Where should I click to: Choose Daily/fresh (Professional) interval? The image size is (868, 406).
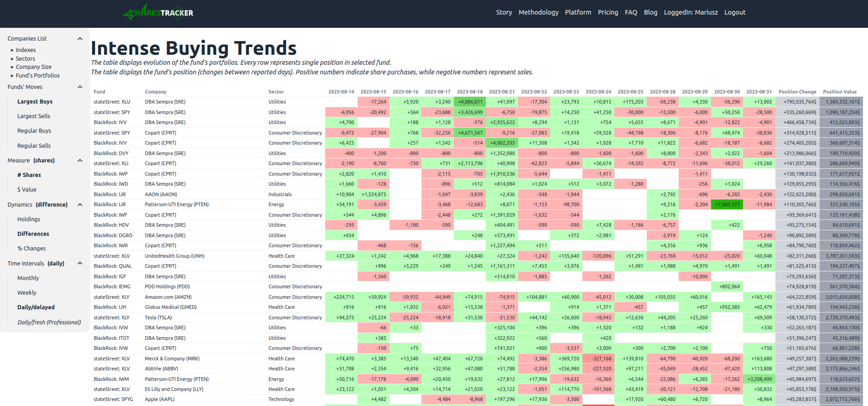click(x=49, y=323)
